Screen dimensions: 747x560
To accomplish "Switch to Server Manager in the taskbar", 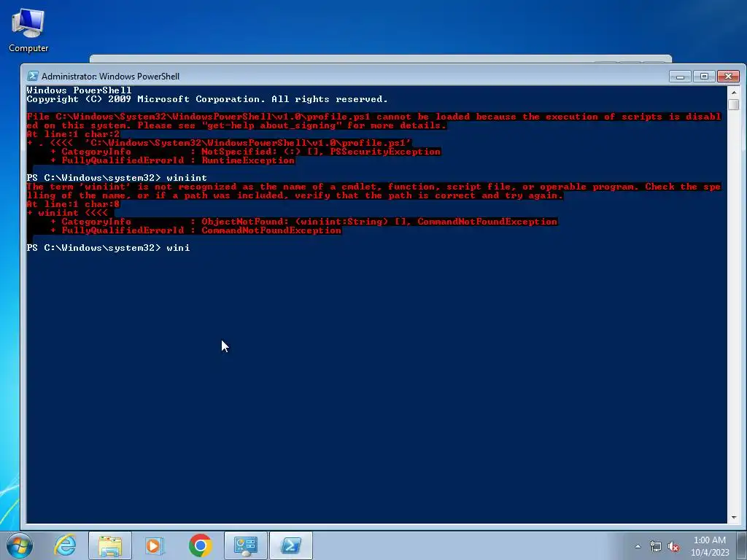I will tap(246, 545).
